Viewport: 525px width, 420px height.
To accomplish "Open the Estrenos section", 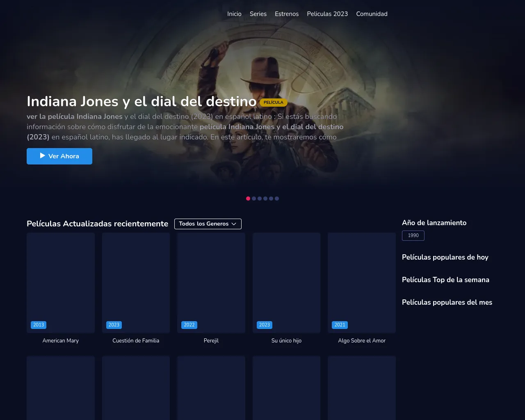I will pyautogui.click(x=287, y=14).
